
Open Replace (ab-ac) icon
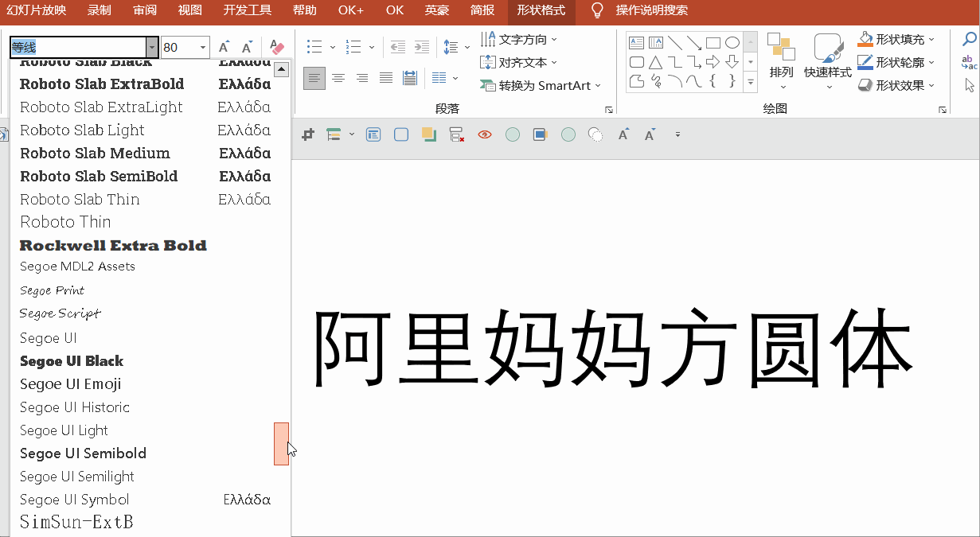coord(970,62)
